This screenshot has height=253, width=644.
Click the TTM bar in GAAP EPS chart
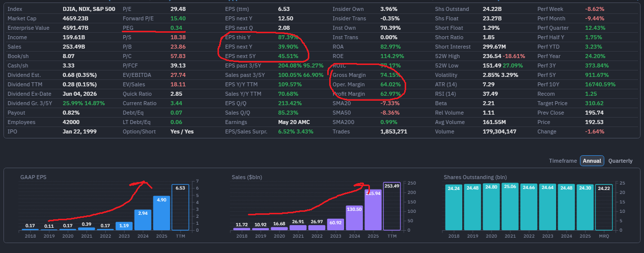(x=180, y=207)
